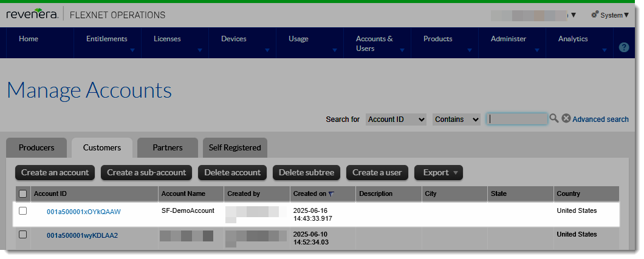Click the Delete subtree button
This screenshot has width=644, height=259.
click(306, 172)
